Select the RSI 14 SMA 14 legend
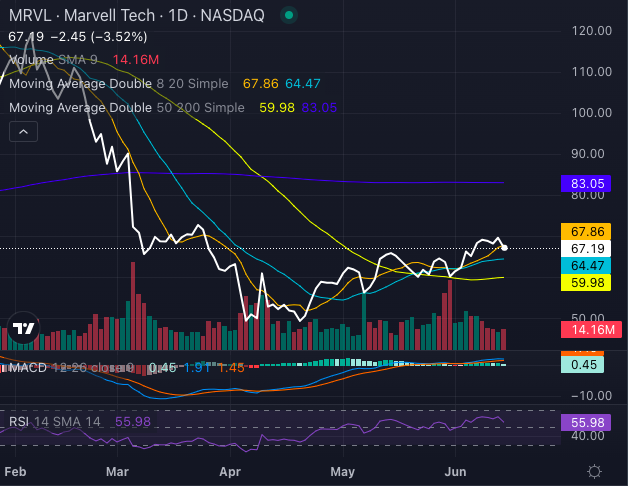 point(55,421)
